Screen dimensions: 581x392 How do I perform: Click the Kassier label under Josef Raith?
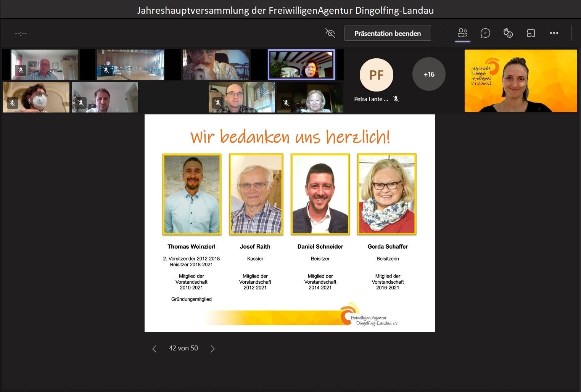coord(255,259)
